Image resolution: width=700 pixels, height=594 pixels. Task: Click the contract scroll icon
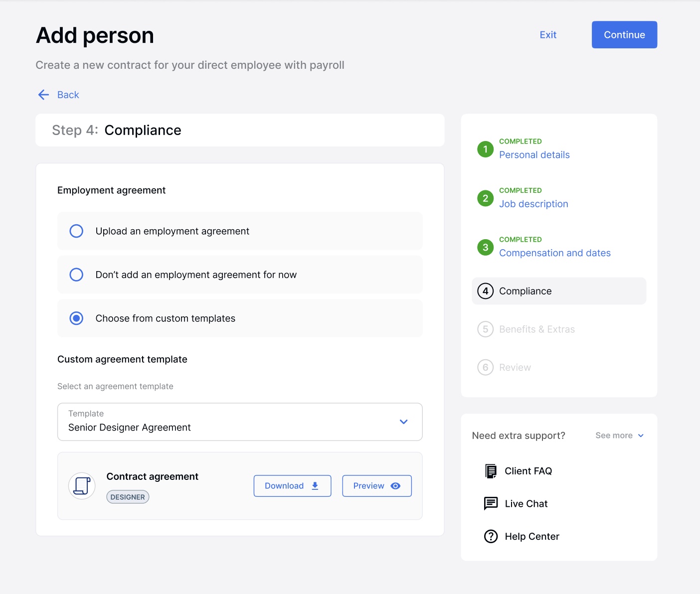82,486
